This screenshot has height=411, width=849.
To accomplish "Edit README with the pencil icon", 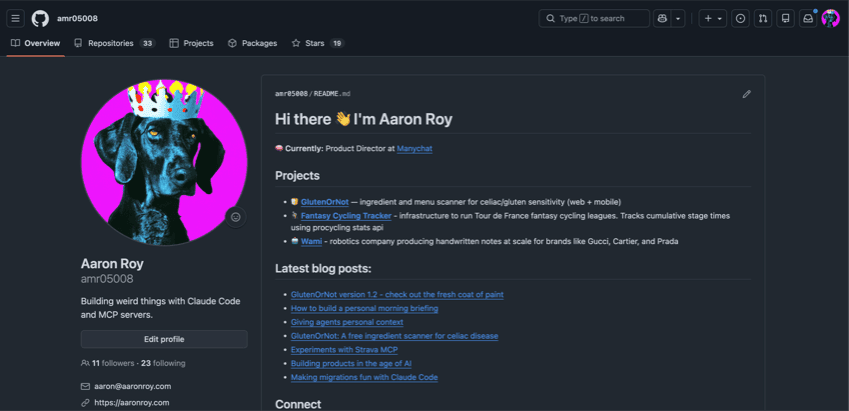I will point(747,94).
